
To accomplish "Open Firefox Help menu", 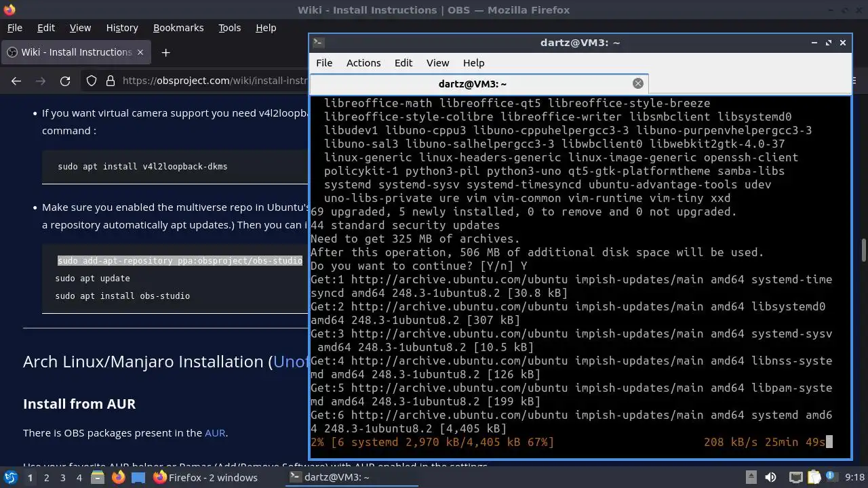I will click(x=266, y=28).
